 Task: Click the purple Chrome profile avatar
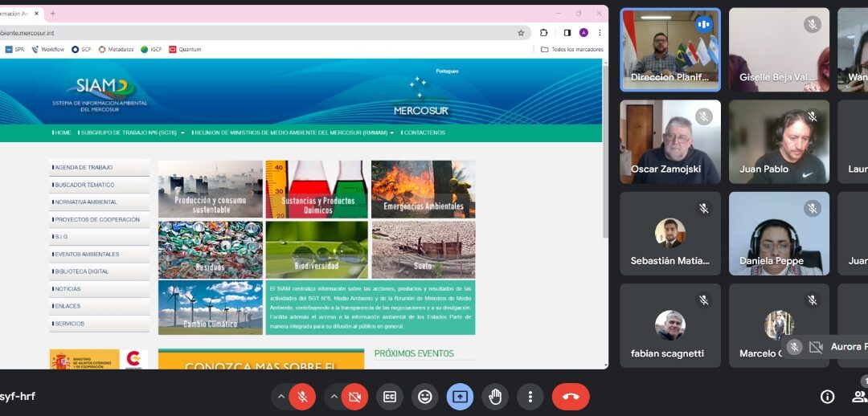tap(583, 33)
